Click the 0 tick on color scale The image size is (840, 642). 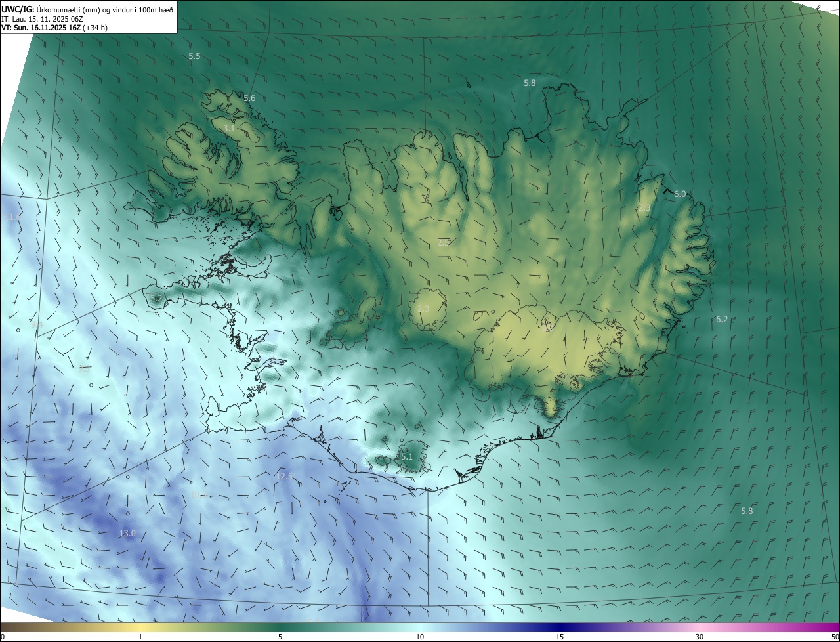point(3,637)
